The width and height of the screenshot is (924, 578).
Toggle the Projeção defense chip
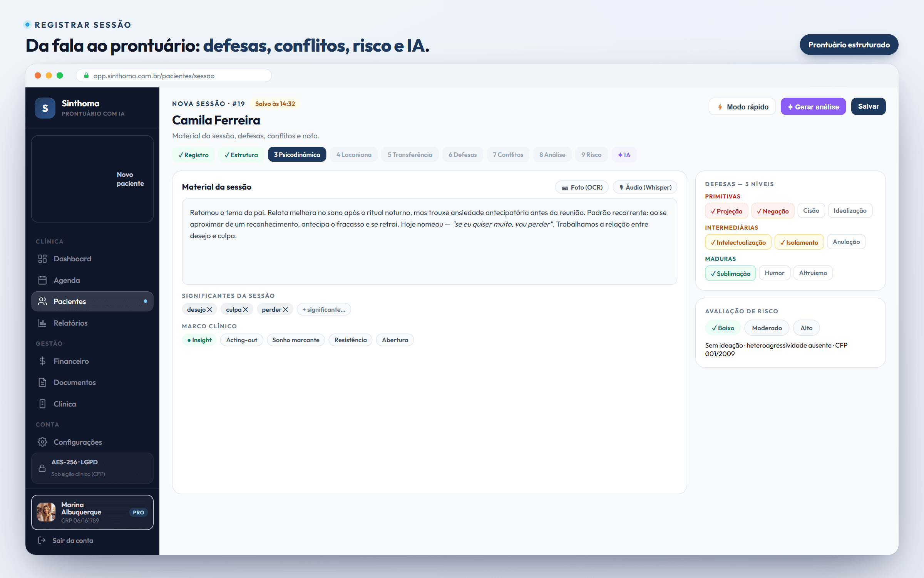coord(726,211)
